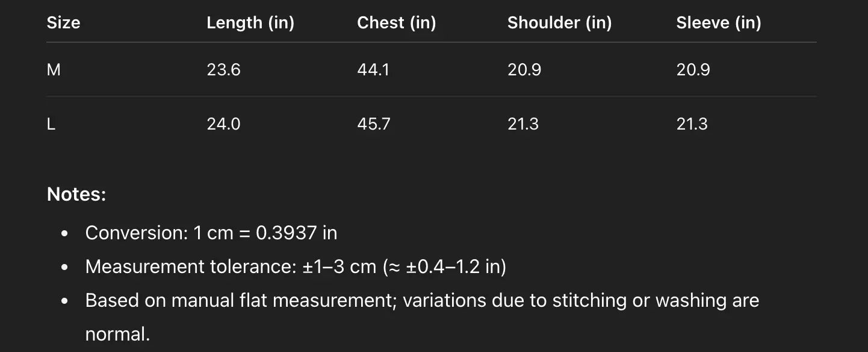Select the Chest (in) column header

pos(396,23)
